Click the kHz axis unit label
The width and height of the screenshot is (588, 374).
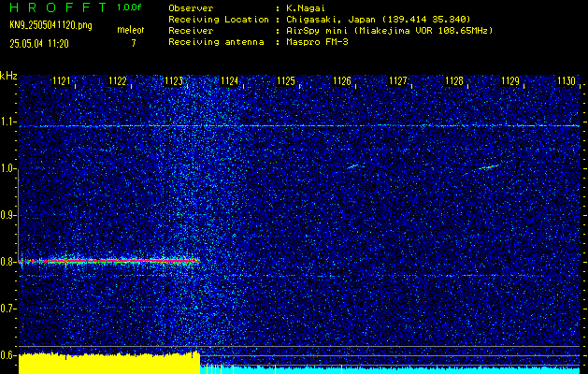8,76
